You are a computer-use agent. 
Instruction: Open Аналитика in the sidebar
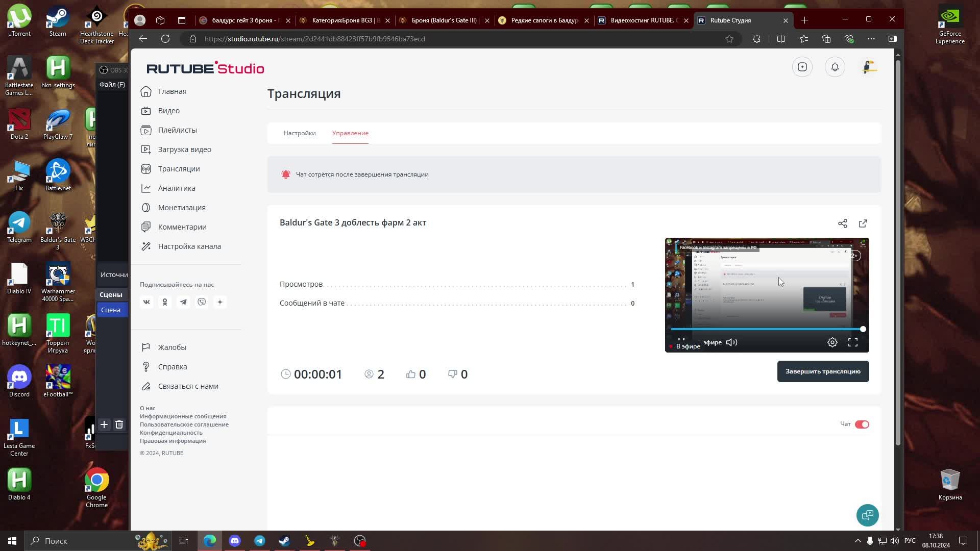point(177,188)
